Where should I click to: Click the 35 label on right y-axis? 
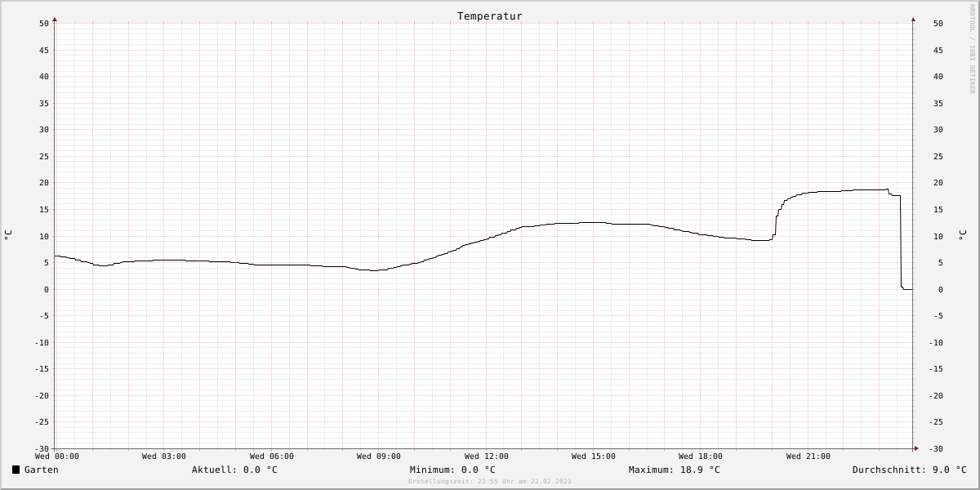coord(938,103)
